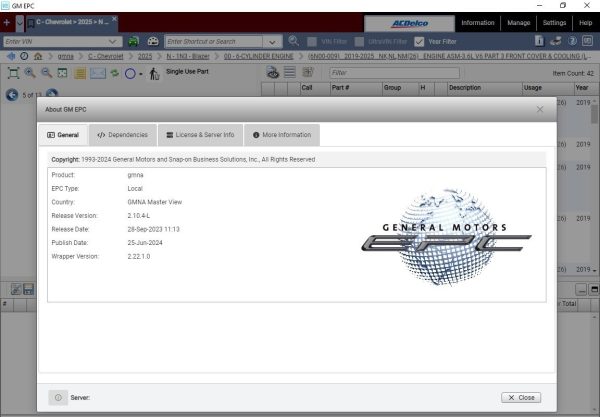
Task: Click the question mark help icon
Action: (x=572, y=41)
